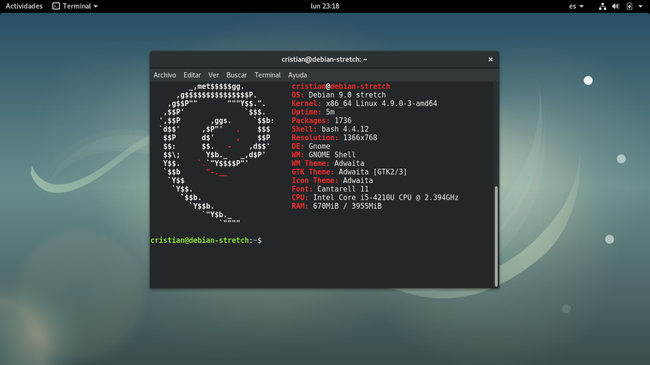Open the clock showing lun 23:18
Viewport: 650px width, 365px height.
tap(325, 6)
